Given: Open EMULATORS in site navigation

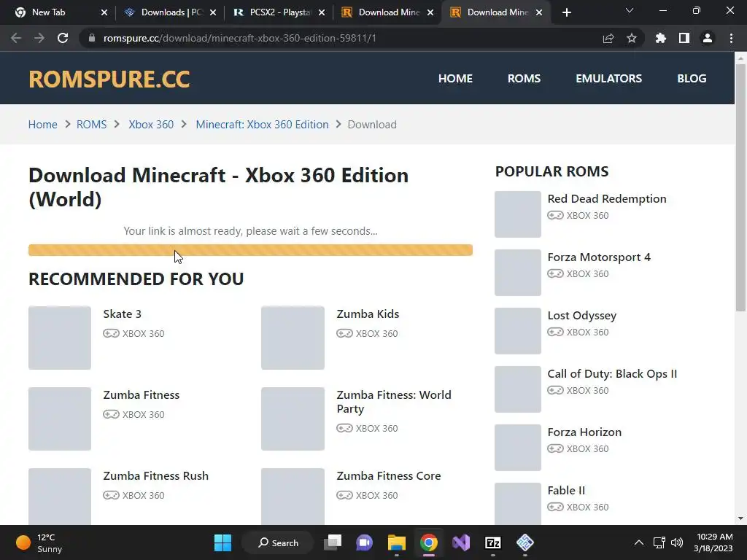Looking at the screenshot, I should click(x=609, y=79).
